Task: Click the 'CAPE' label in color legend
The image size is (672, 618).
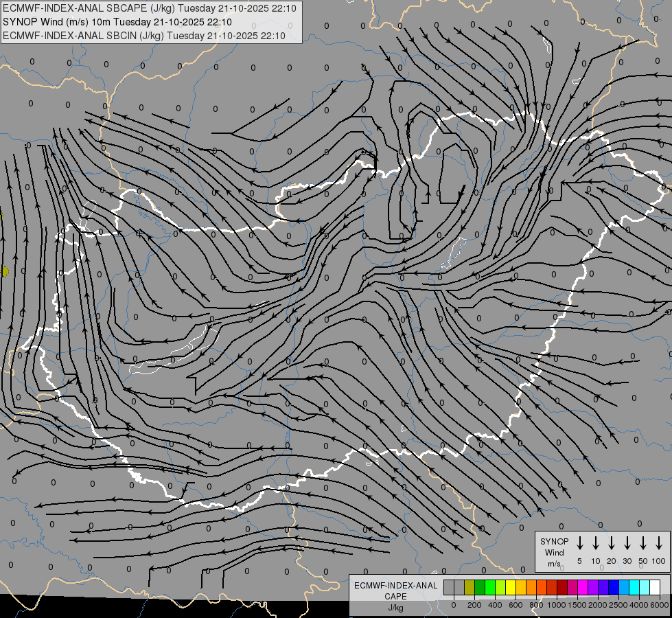Action: click(x=395, y=597)
